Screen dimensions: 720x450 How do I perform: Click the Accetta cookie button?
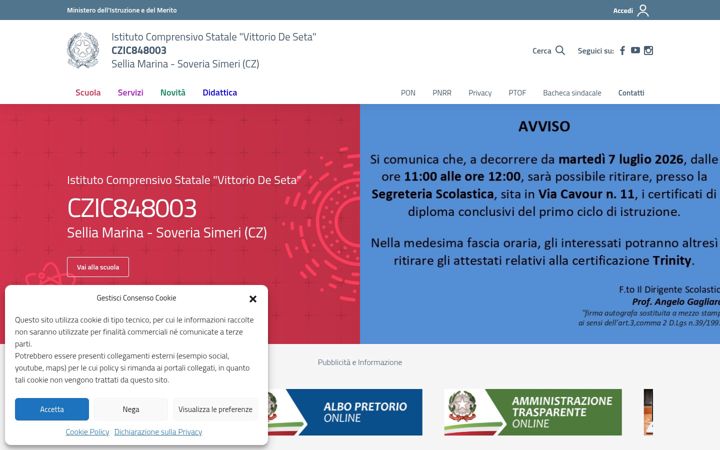pyautogui.click(x=52, y=409)
